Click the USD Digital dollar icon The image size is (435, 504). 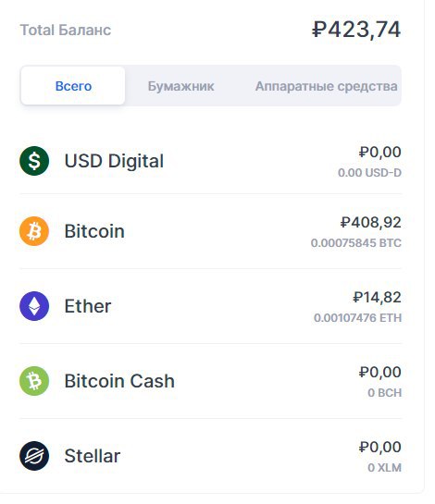pyautogui.click(x=34, y=161)
